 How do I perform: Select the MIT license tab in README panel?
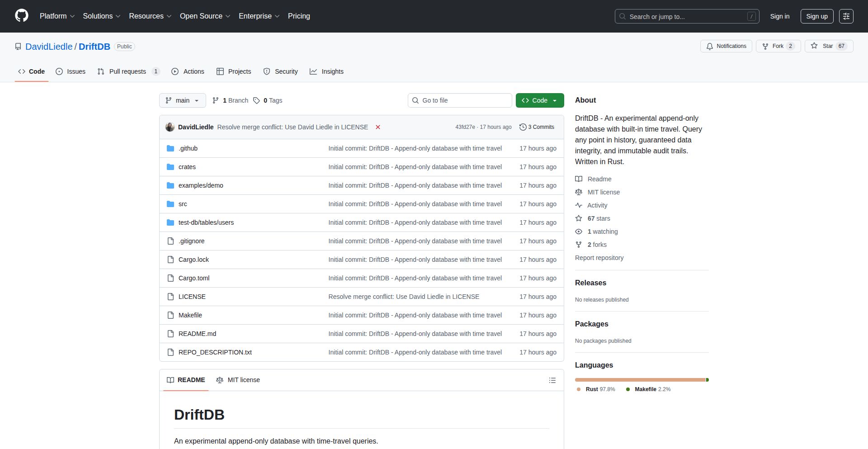point(238,380)
